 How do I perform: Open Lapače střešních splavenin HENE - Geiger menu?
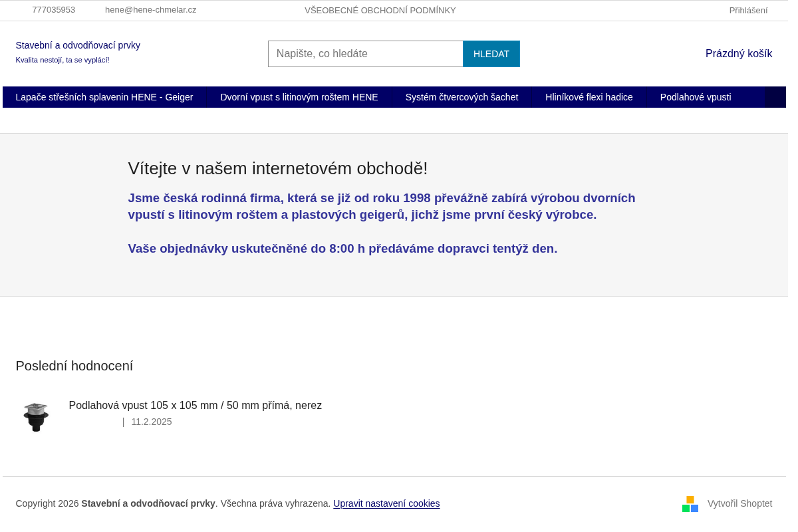104,97
